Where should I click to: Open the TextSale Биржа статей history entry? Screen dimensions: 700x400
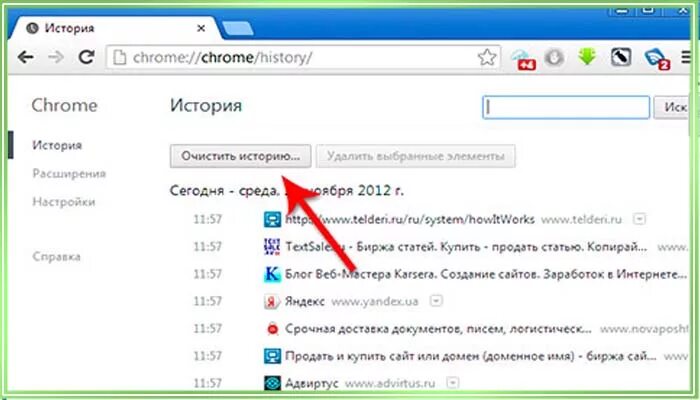pyautogui.click(x=466, y=246)
